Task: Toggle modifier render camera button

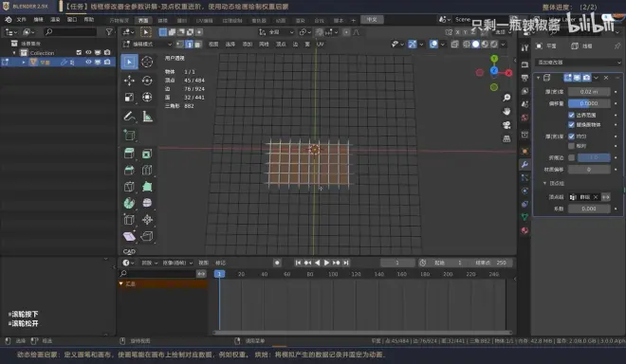Action: tap(586, 78)
